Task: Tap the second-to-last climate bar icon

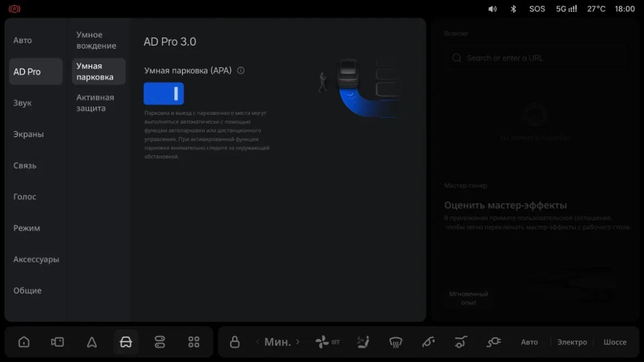Action: point(461,342)
